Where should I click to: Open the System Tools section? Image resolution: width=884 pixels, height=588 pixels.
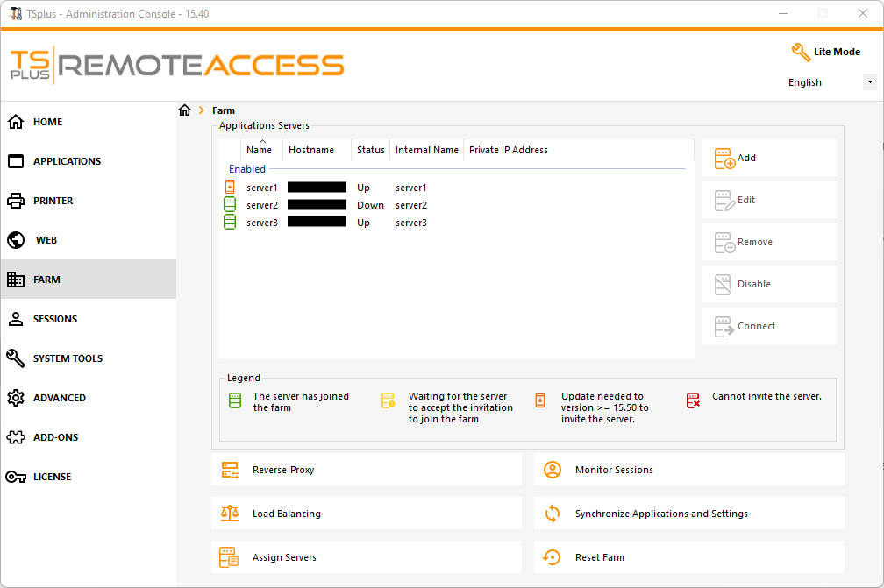(68, 358)
